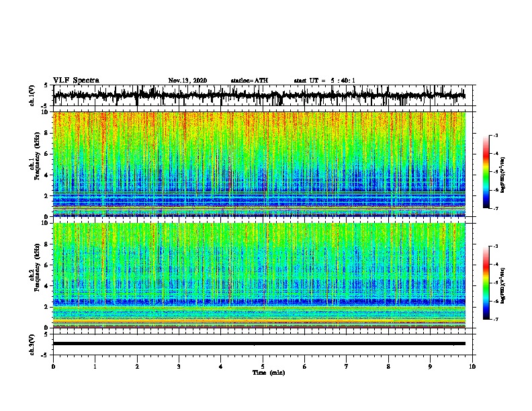Click the "ch.1(V)" waveform axis label
This screenshot has height=411, width=532.
click(32, 95)
